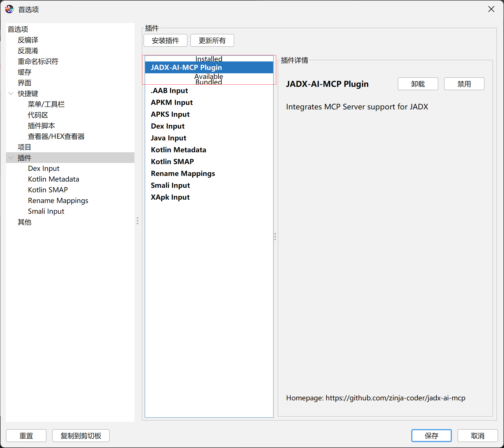
Task: Open Kotlin SMAP plugin options in tree
Action: [48, 190]
